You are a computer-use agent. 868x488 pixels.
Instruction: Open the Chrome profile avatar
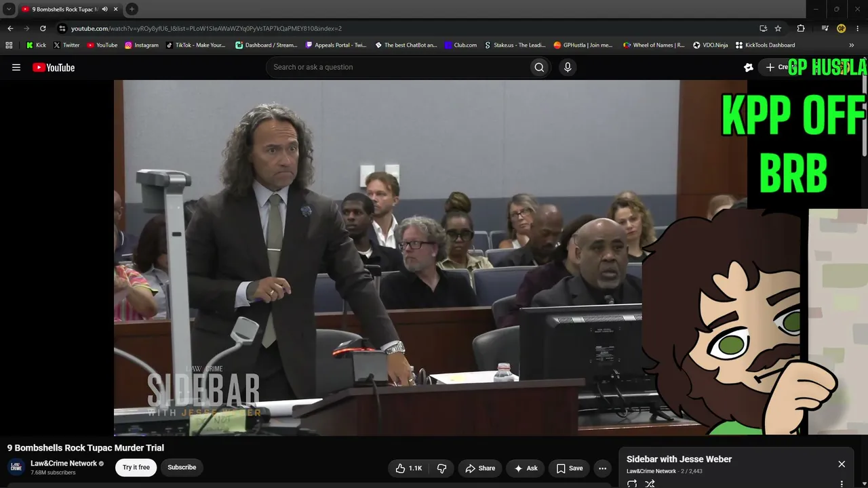pyautogui.click(x=842, y=28)
